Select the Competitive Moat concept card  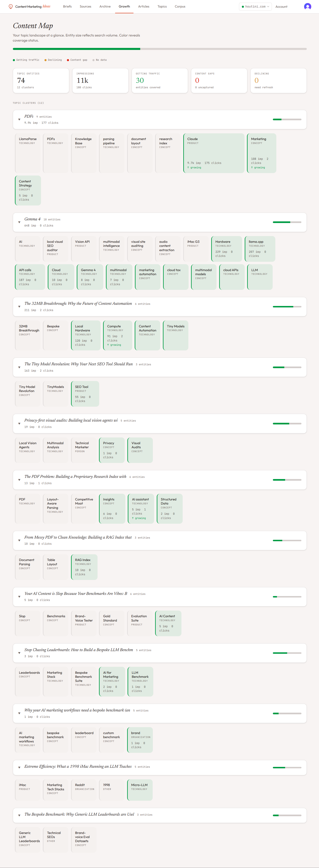84,508
